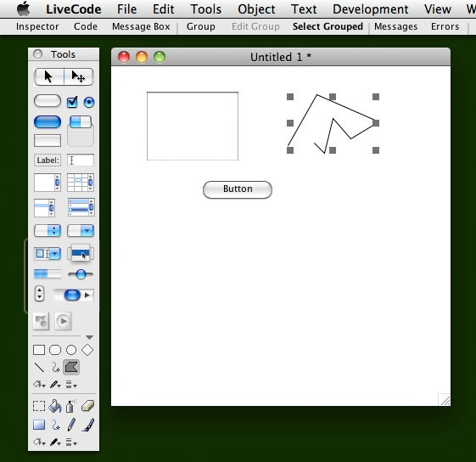Open the paint fill color dropdown
The width and height of the screenshot is (476, 462).
tap(39, 442)
